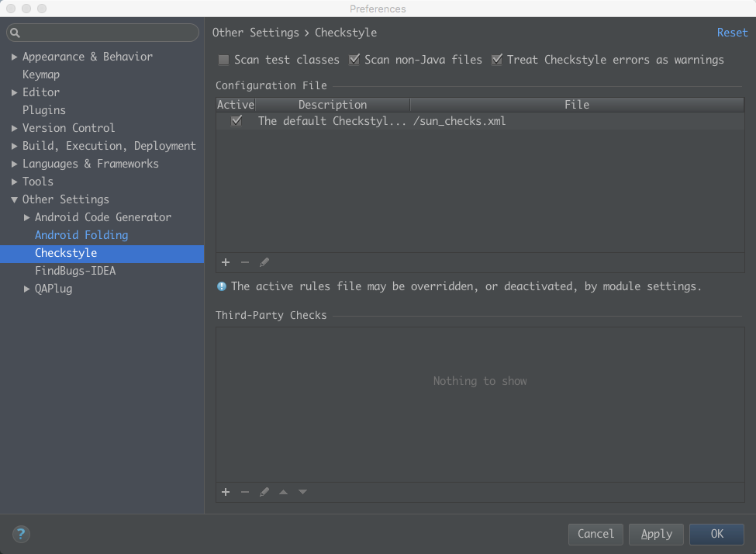Click the add configuration file plus icon
The width and height of the screenshot is (756, 554).
[x=226, y=262]
